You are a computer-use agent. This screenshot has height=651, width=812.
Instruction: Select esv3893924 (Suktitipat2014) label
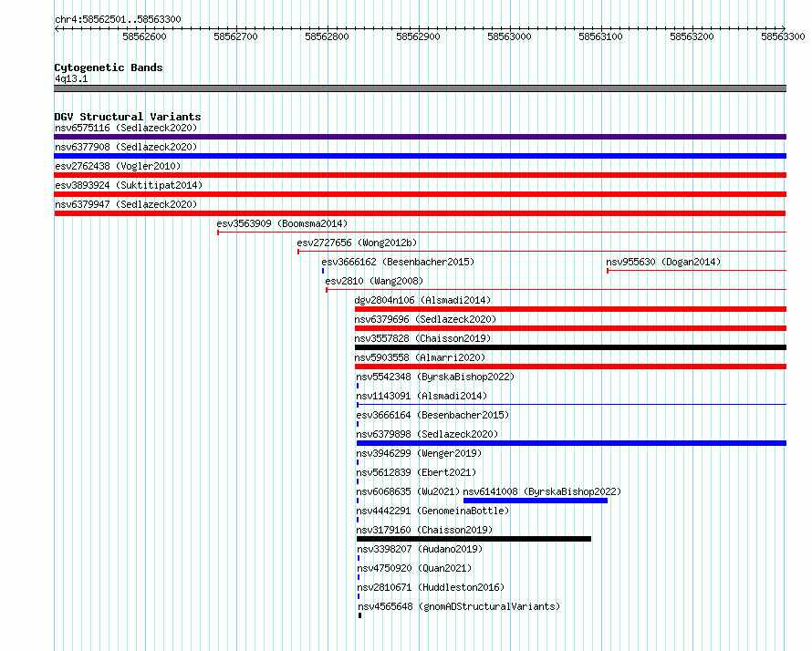click(x=129, y=185)
